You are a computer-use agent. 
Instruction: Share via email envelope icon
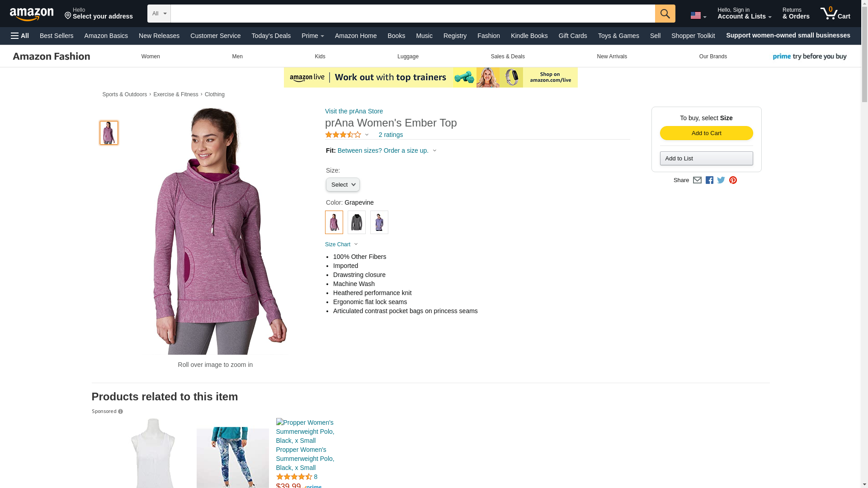[x=697, y=180]
